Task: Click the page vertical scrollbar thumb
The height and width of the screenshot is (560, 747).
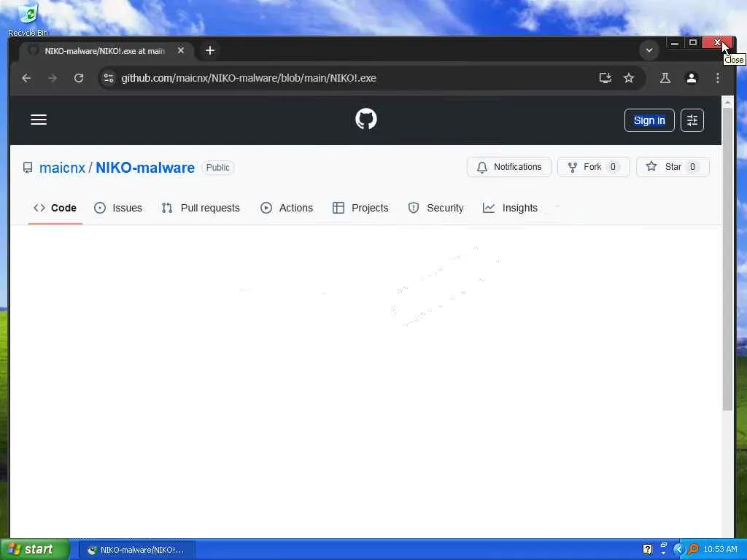Action: (727, 259)
